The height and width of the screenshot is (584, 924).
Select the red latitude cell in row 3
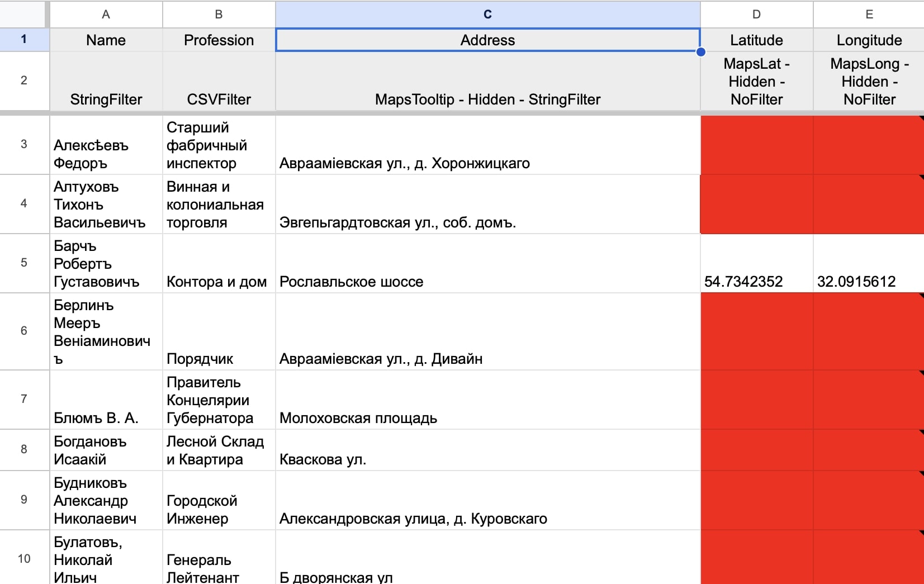click(x=756, y=145)
